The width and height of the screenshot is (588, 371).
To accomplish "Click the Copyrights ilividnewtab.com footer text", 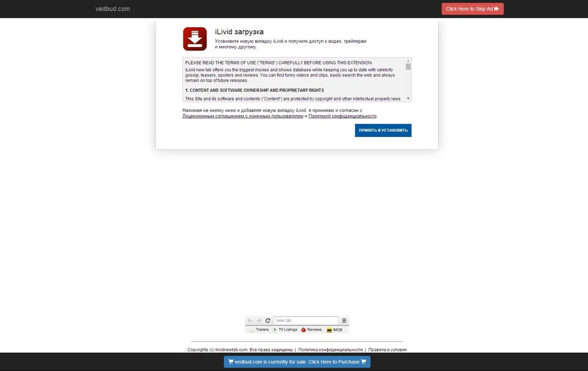I will tap(240, 350).
